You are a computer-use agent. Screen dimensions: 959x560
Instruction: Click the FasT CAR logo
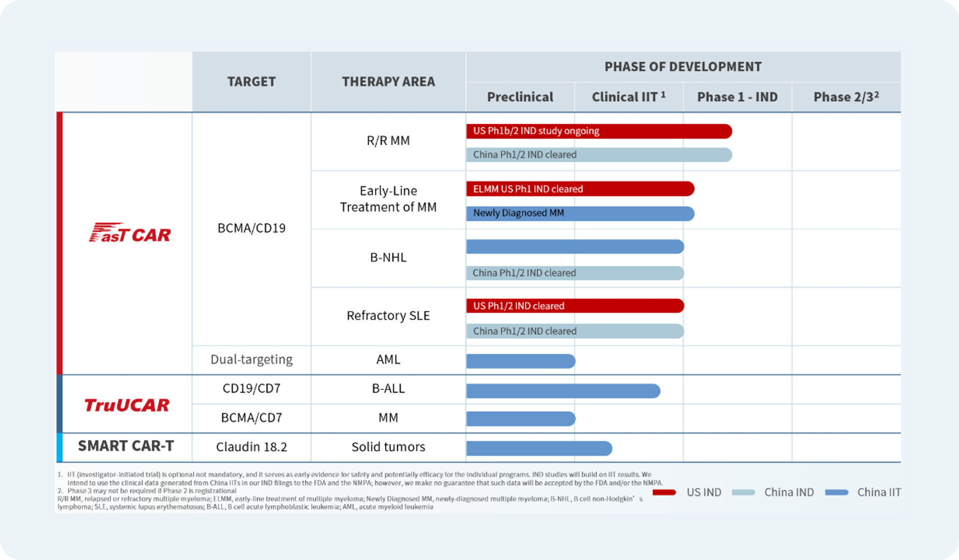coord(130,233)
